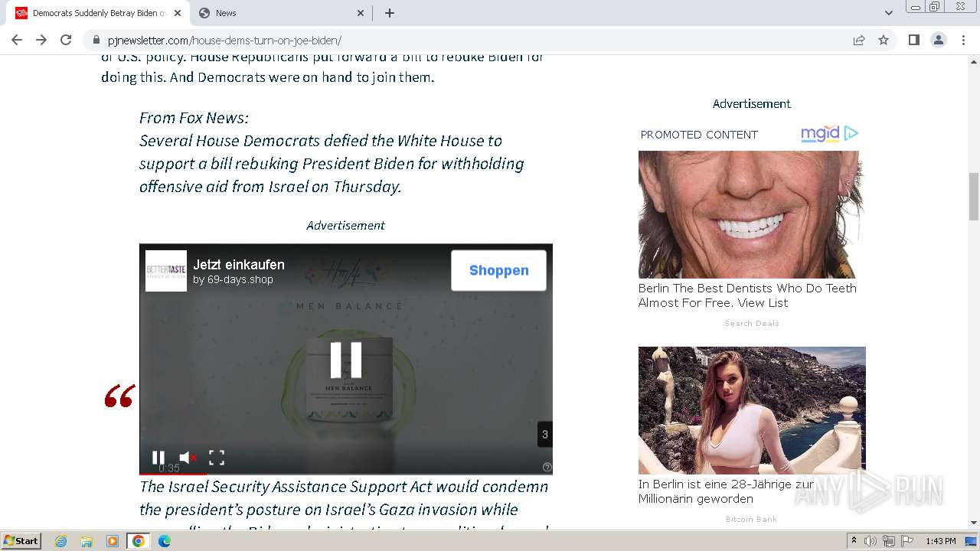Select Chrome in the taskbar
This screenshot has height=551, width=980.
coord(138,541)
